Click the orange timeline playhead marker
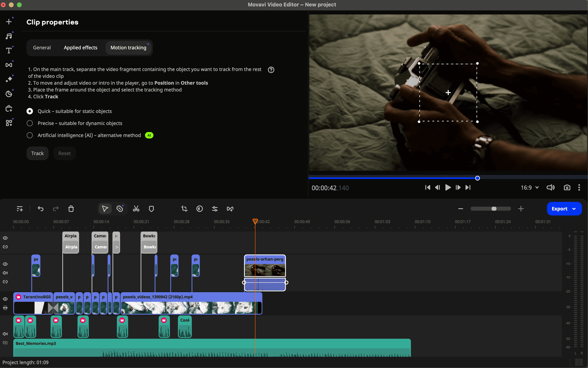The width and height of the screenshot is (588, 368). click(255, 221)
